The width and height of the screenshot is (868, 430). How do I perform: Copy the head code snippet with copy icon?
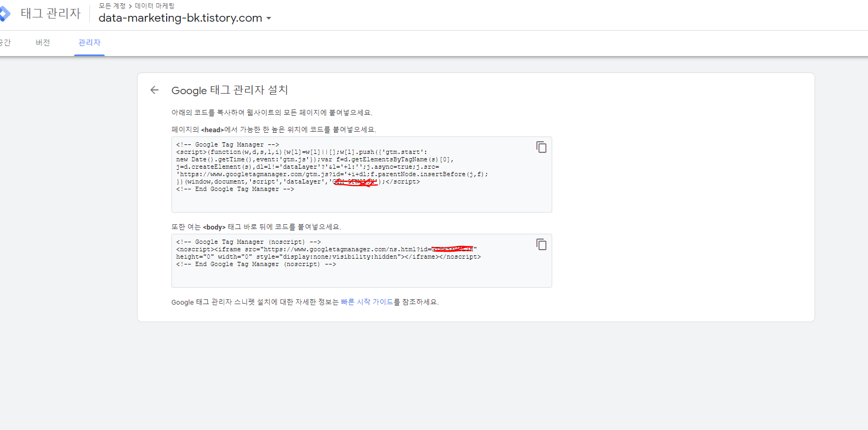[541, 147]
